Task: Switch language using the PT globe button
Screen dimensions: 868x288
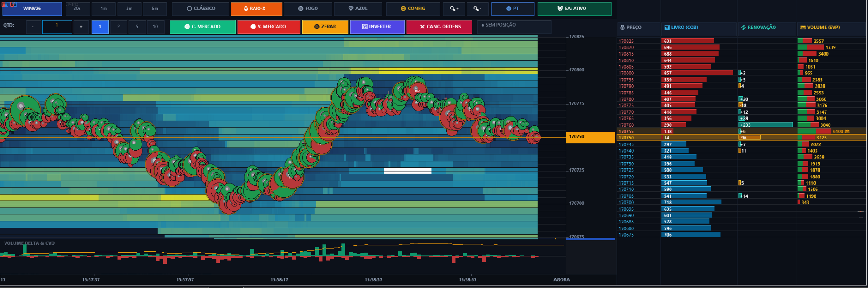Action: coord(513,9)
